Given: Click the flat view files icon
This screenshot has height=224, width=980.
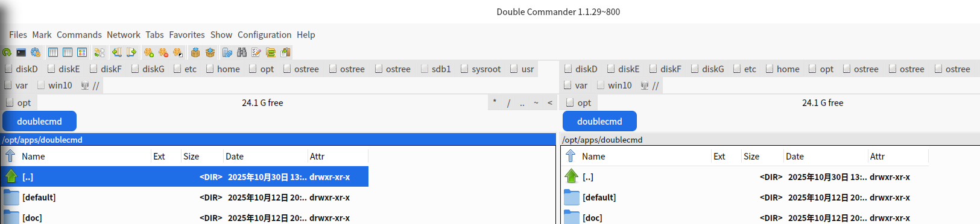Looking at the screenshot, I should [100, 52].
